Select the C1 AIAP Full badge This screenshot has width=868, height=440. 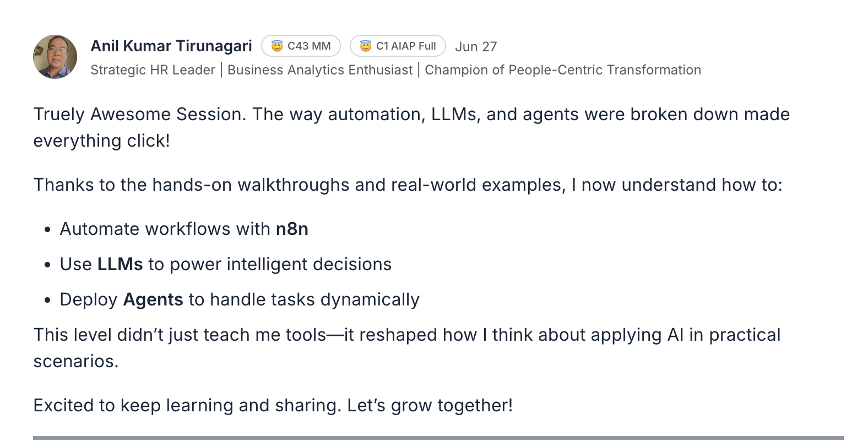[x=398, y=46]
